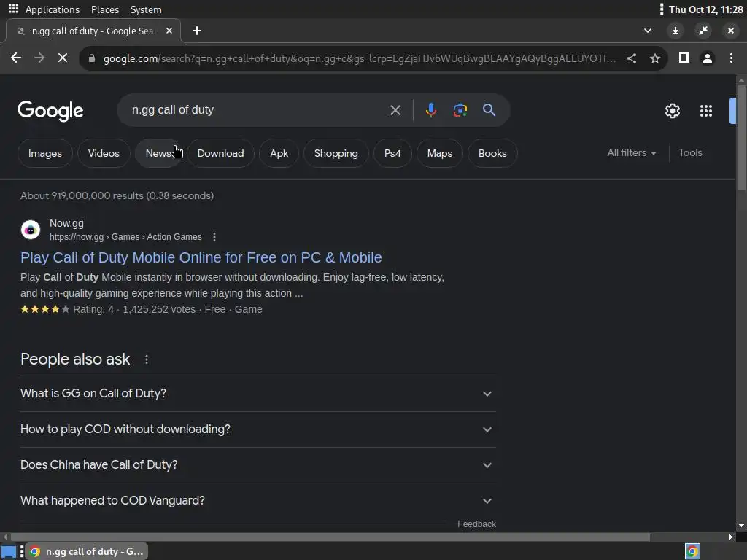This screenshot has height=560, width=747.
Task: Select the Ps4 filter chip
Action: coord(392,153)
